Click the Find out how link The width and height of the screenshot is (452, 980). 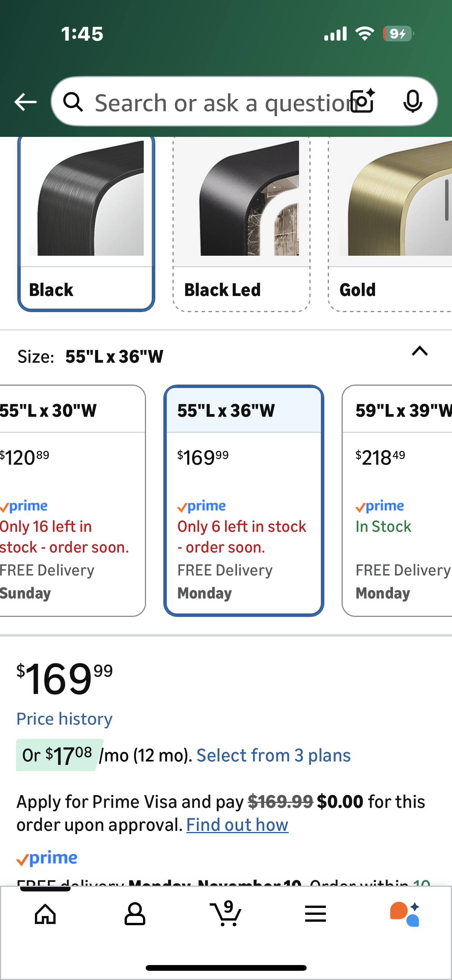pyautogui.click(x=237, y=825)
